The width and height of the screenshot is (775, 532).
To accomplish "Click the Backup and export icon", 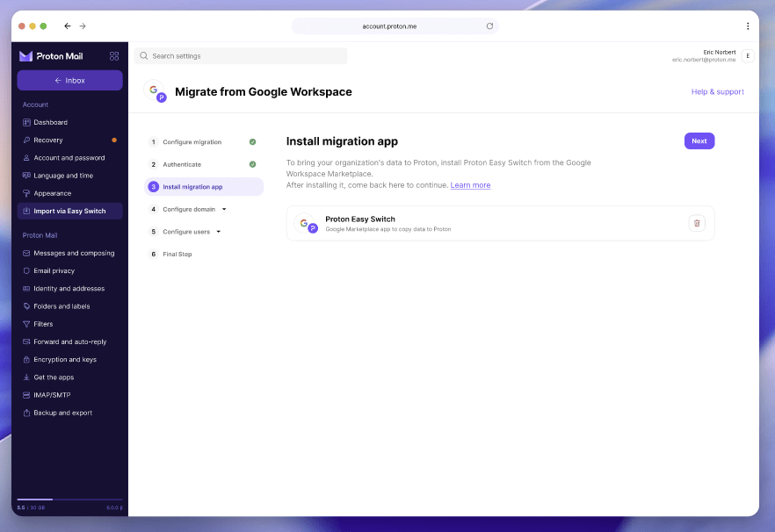I will 26,413.
